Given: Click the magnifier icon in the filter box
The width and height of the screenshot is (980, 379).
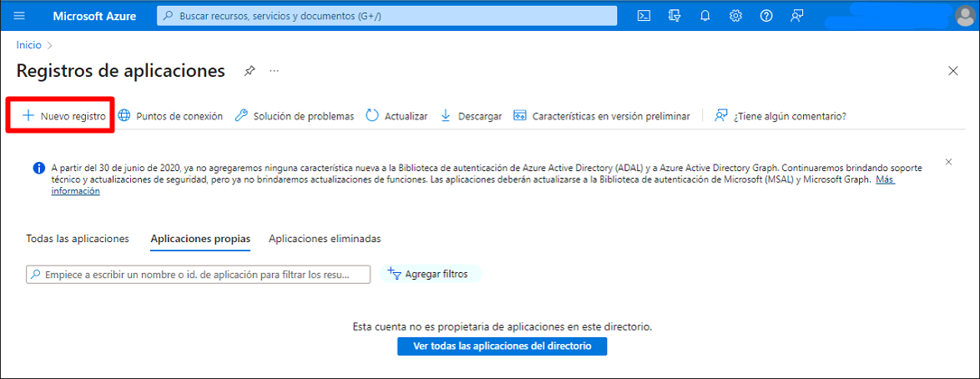Looking at the screenshot, I should pos(36,274).
